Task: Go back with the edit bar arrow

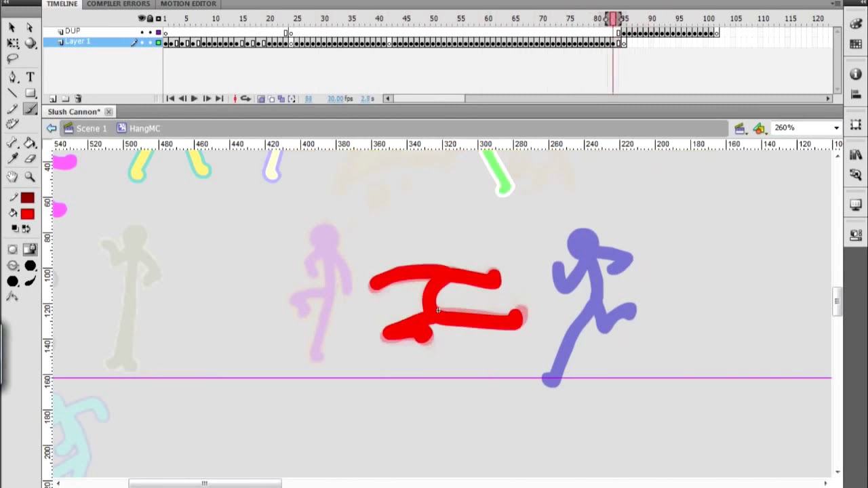Action: tap(52, 128)
